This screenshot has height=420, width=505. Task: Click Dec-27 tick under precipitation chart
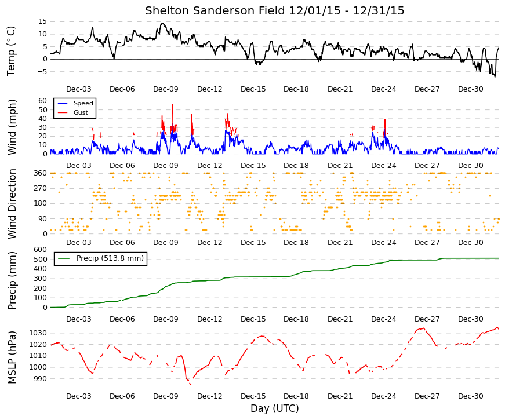427,319
